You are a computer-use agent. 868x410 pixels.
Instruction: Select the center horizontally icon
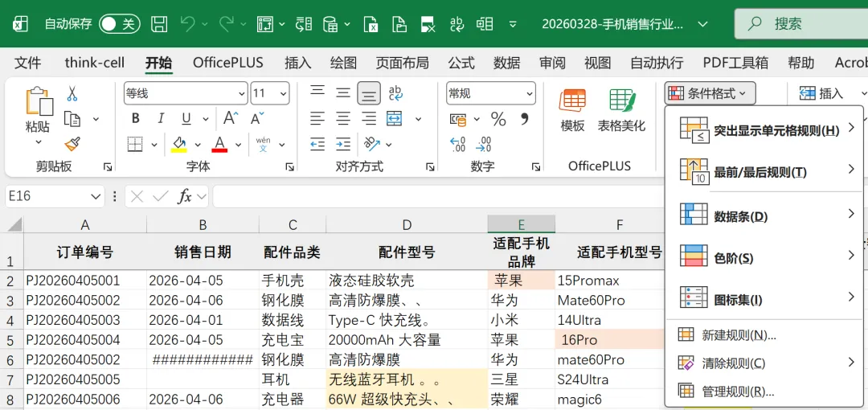tap(343, 118)
